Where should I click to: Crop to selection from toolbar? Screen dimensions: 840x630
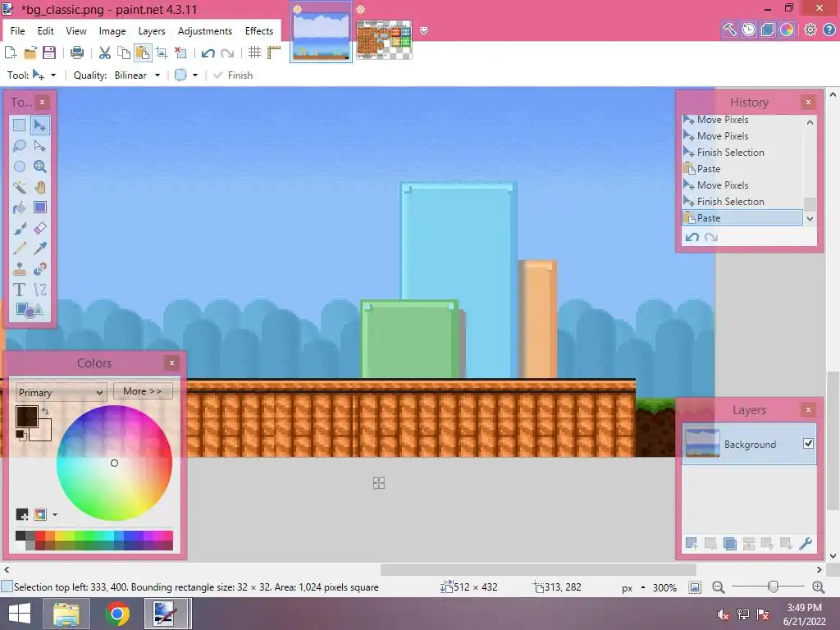(x=162, y=52)
